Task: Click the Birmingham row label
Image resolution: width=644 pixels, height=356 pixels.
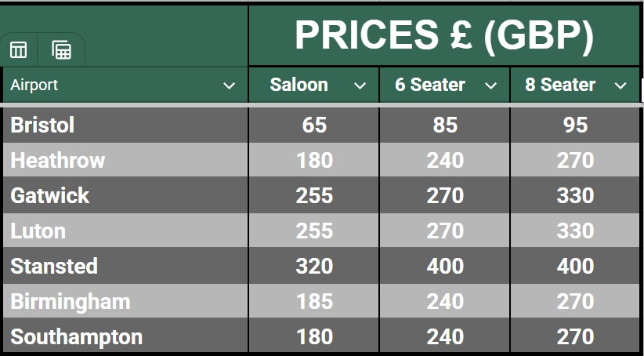Action: (x=71, y=302)
